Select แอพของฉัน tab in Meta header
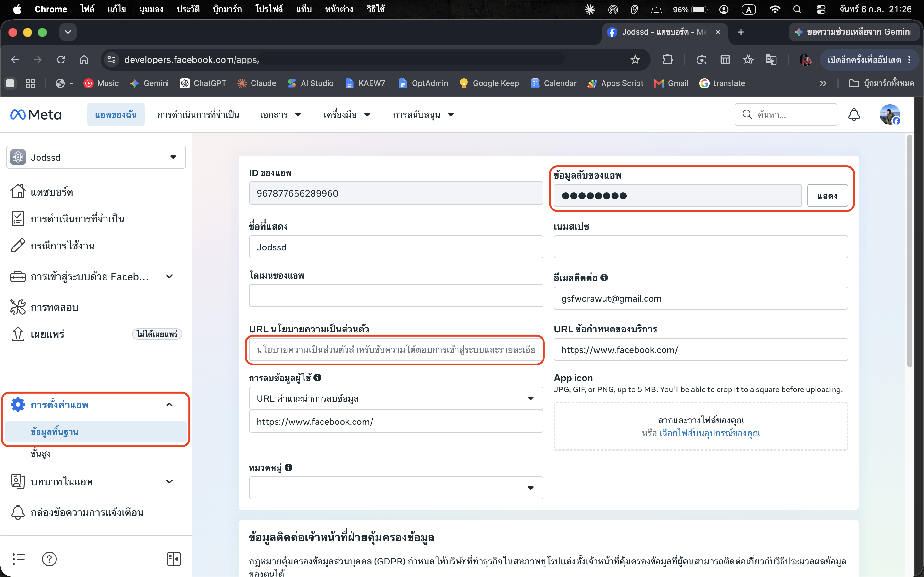Viewport: 924px width, 577px height. point(116,114)
